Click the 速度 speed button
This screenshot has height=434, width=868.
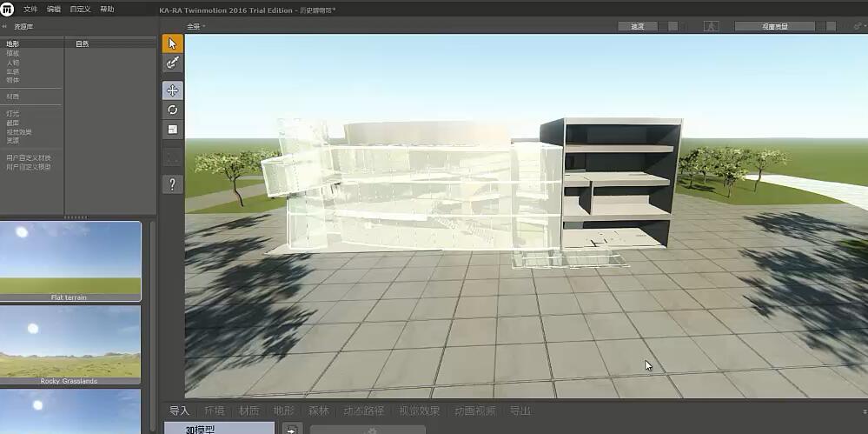coord(638,26)
